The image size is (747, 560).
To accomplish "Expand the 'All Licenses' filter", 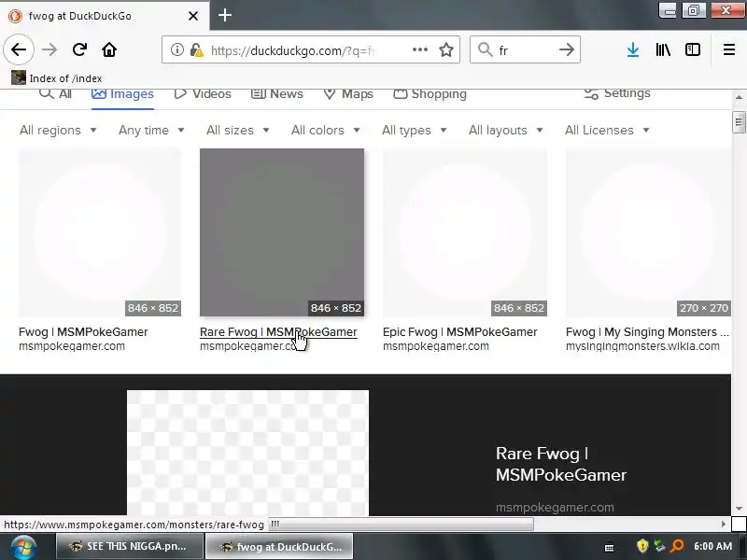I will click(607, 130).
